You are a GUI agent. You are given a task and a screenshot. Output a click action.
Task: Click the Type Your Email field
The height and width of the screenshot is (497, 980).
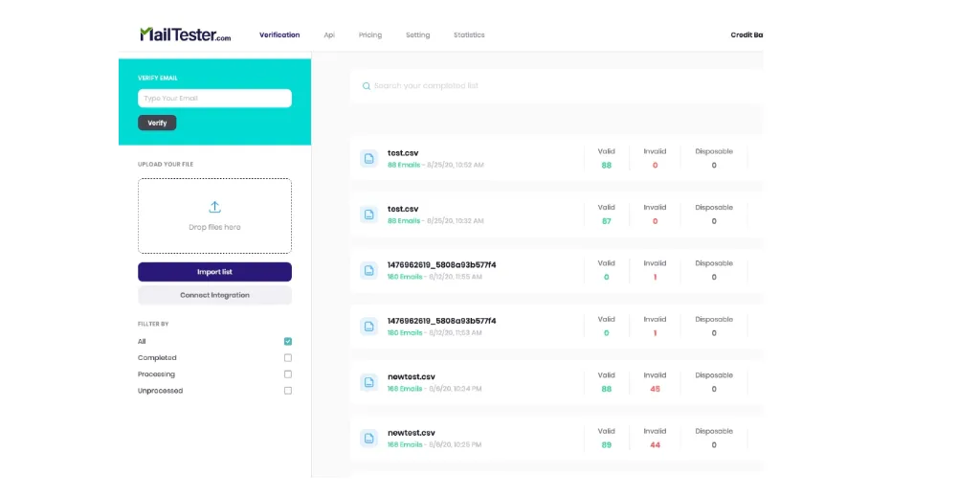pyautogui.click(x=214, y=98)
